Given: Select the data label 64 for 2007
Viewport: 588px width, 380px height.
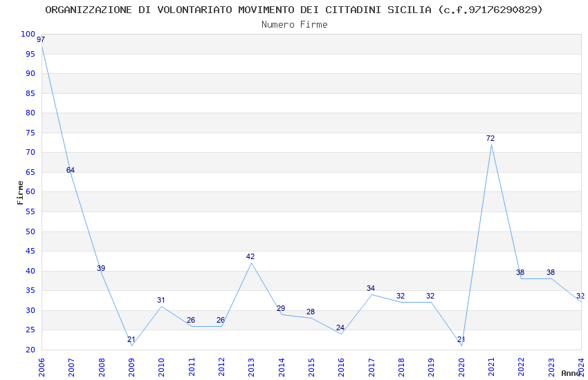Looking at the screenshot, I should point(71,170).
